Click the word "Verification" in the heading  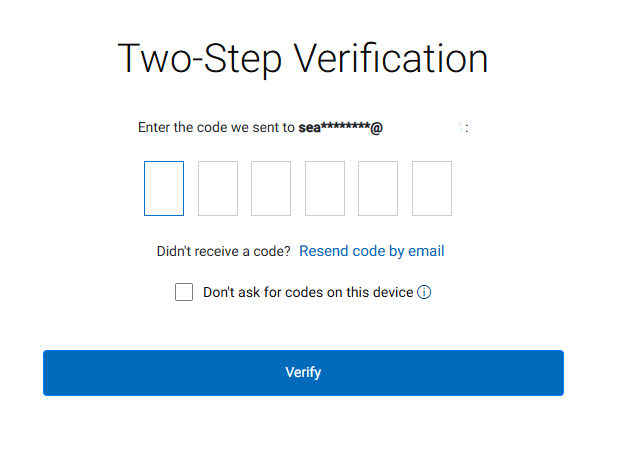pos(391,59)
